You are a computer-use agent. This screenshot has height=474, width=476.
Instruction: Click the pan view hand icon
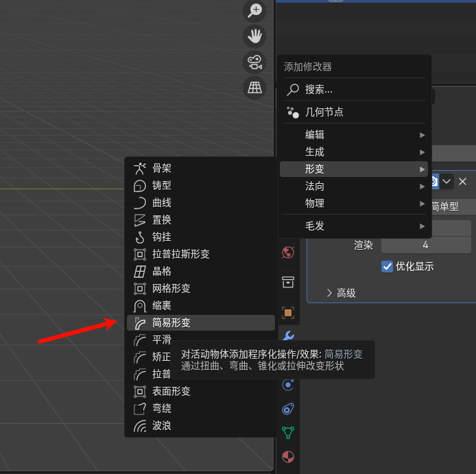click(255, 36)
